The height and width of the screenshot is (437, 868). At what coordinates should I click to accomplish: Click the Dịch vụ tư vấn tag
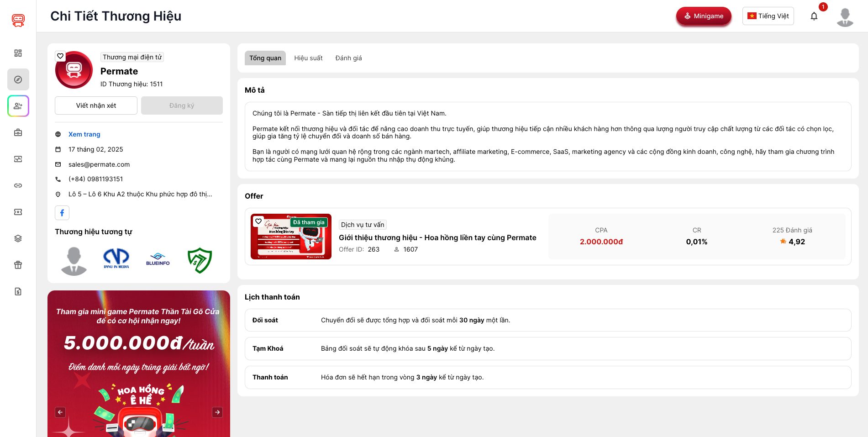point(363,225)
